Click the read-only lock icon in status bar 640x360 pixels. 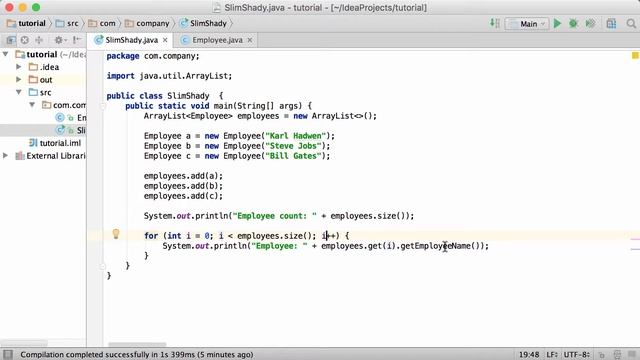click(601, 355)
